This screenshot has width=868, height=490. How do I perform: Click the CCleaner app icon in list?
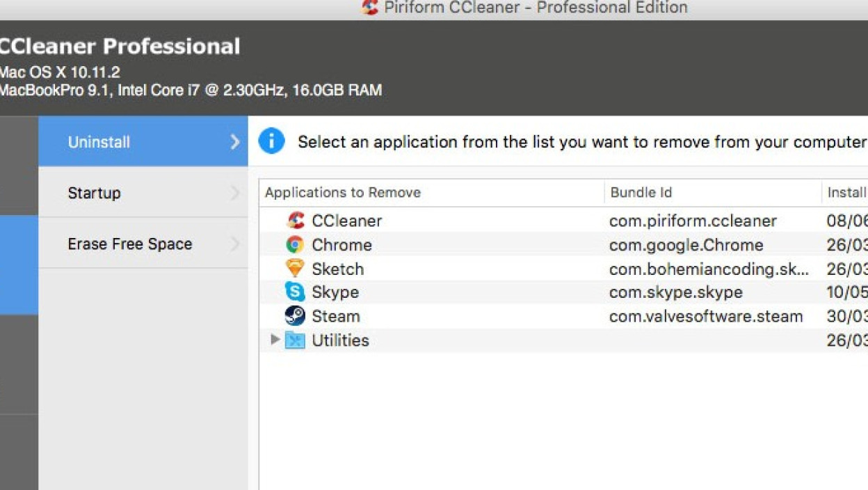296,221
